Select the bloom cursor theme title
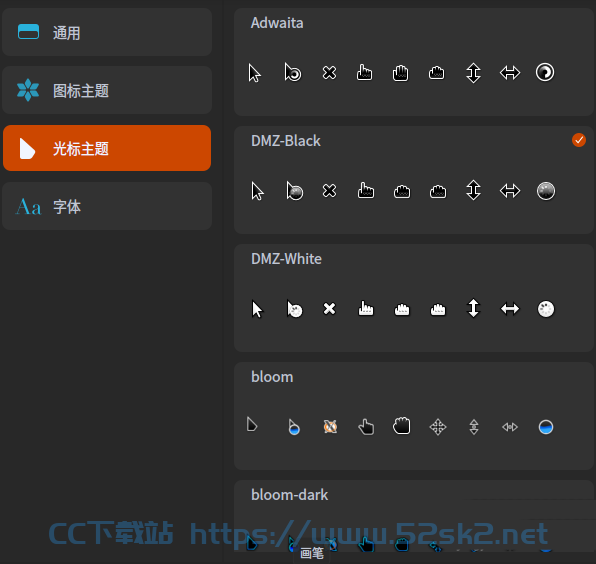The image size is (596, 564). tap(272, 377)
